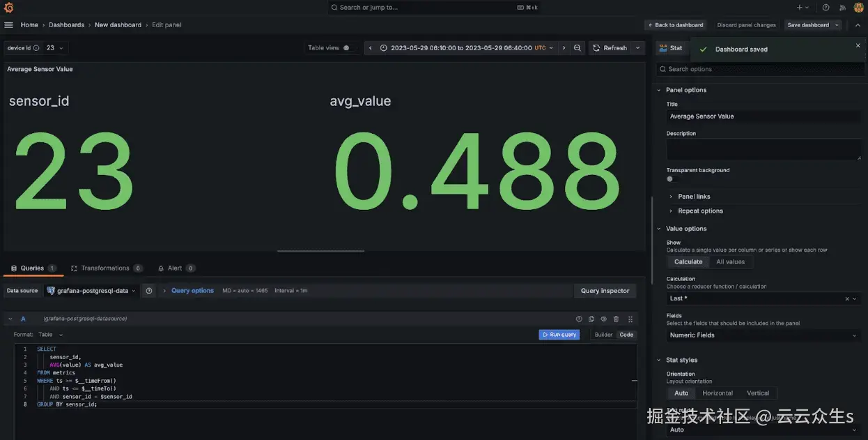
Task: Run the SQL query
Action: [559, 335]
